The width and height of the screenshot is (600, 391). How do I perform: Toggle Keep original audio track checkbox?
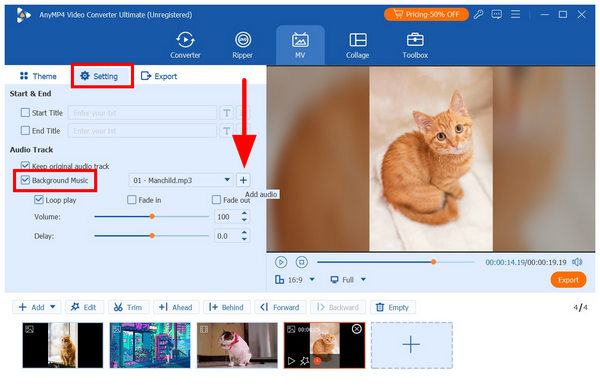25,166
